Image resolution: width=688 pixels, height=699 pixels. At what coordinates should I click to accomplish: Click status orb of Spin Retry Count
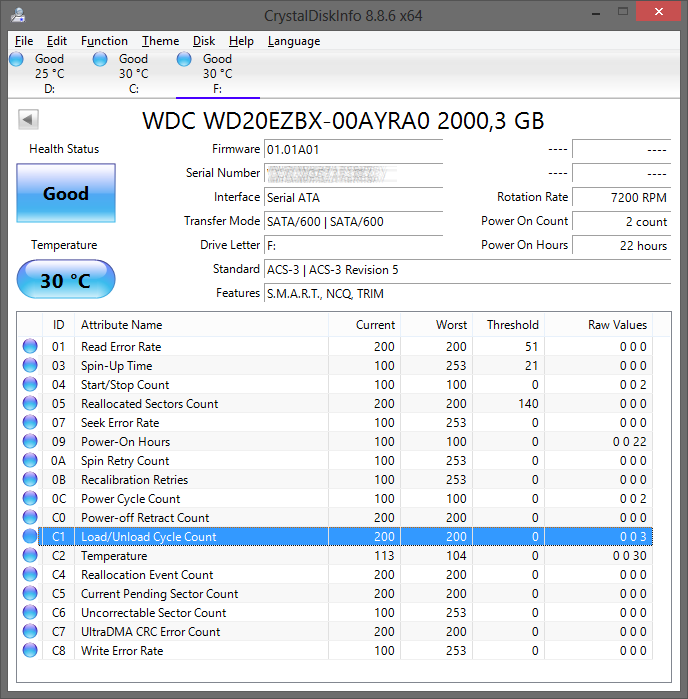tap(30, 460)
